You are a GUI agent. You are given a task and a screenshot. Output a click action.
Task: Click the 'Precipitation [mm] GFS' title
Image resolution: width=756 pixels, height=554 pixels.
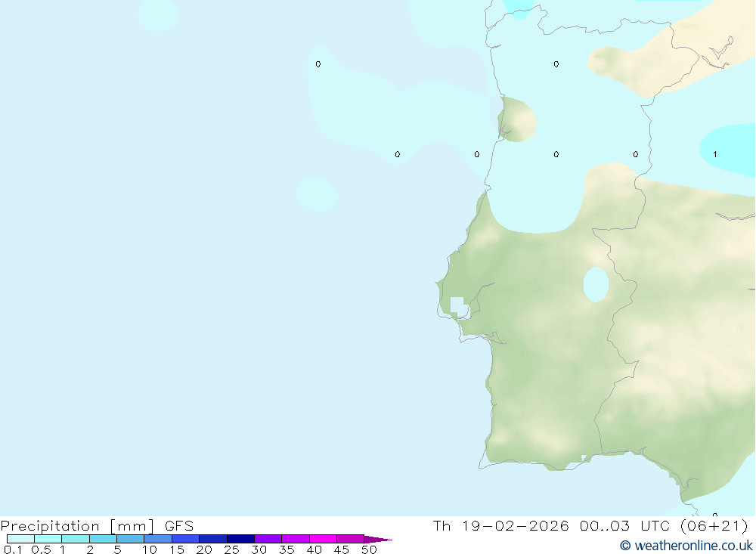[97, 525]
